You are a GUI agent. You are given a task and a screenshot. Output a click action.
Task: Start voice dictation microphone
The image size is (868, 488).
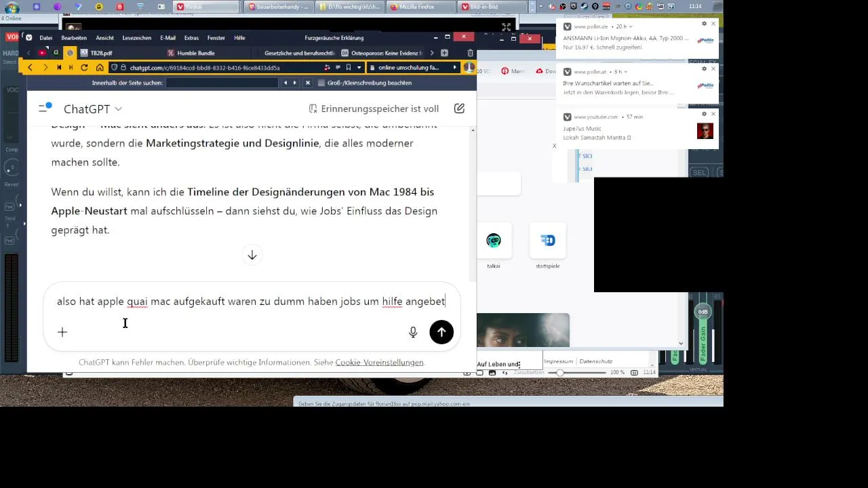click(413, 332)
